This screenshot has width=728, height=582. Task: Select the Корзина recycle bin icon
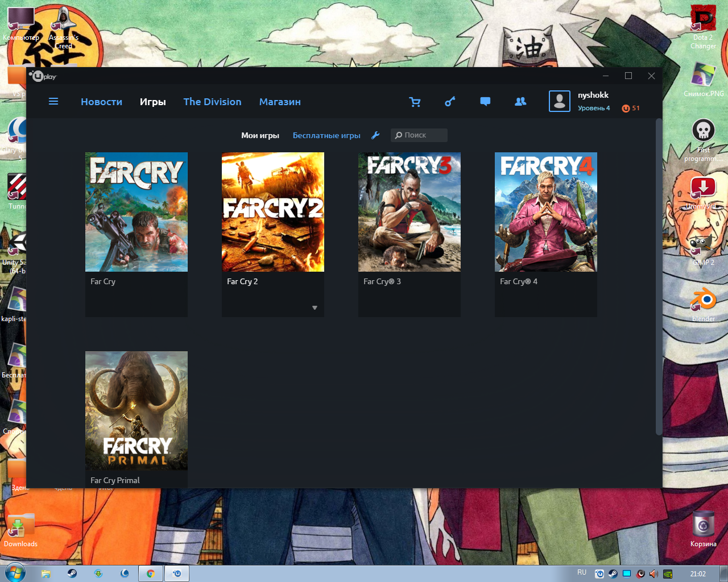(704, 530)
